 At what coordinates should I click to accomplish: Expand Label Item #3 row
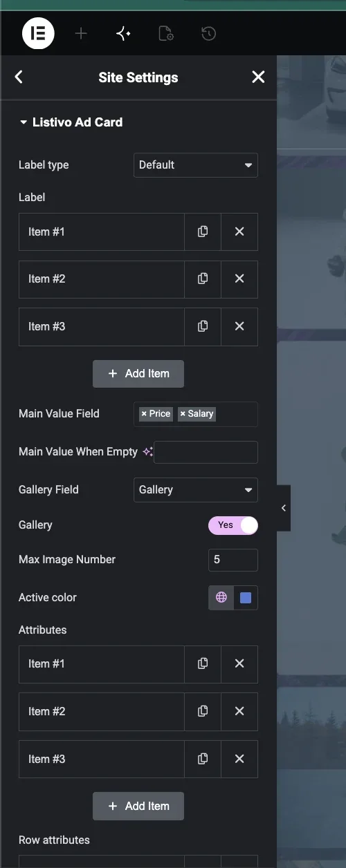[x=102, y=326]
